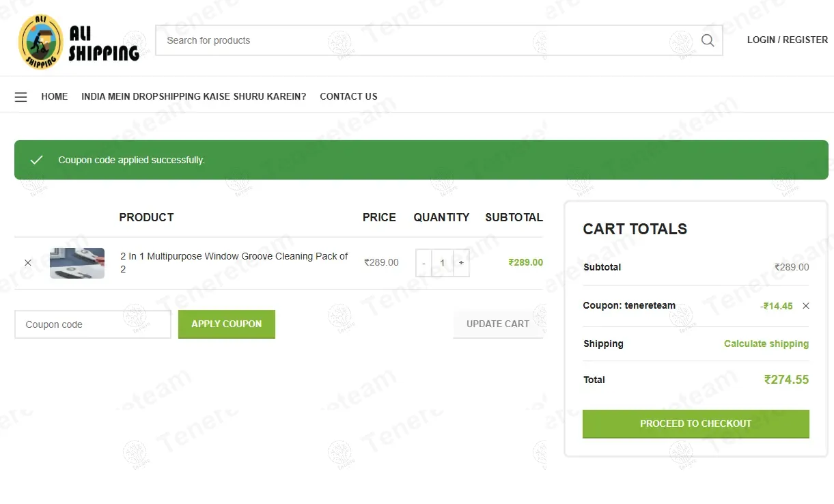Remove the tenereteam coupon
Screen dimensions: 834x504
[x=806, y=306]
